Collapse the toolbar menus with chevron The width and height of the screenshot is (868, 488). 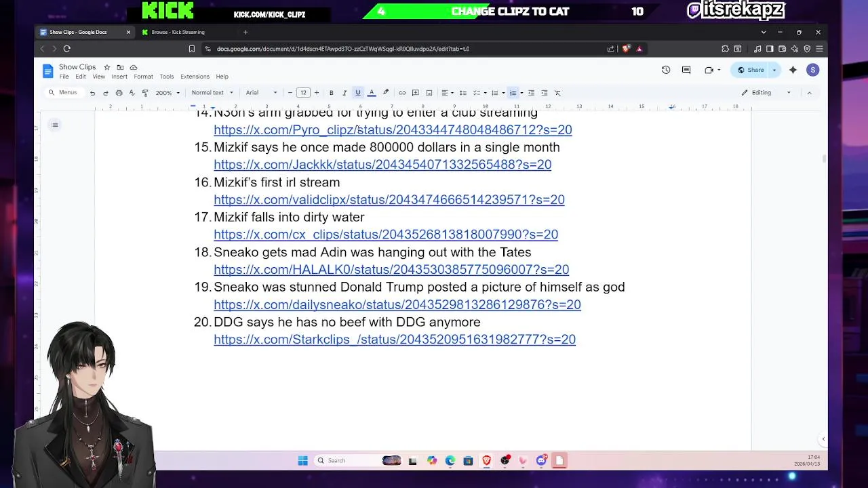tap(809, 93)
